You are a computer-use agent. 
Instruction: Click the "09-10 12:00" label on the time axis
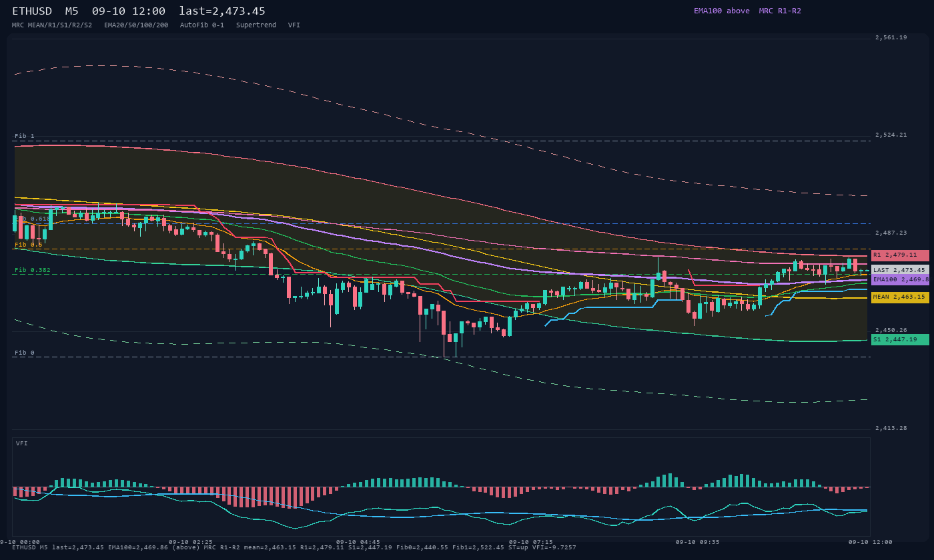click(x=871, y=542)
